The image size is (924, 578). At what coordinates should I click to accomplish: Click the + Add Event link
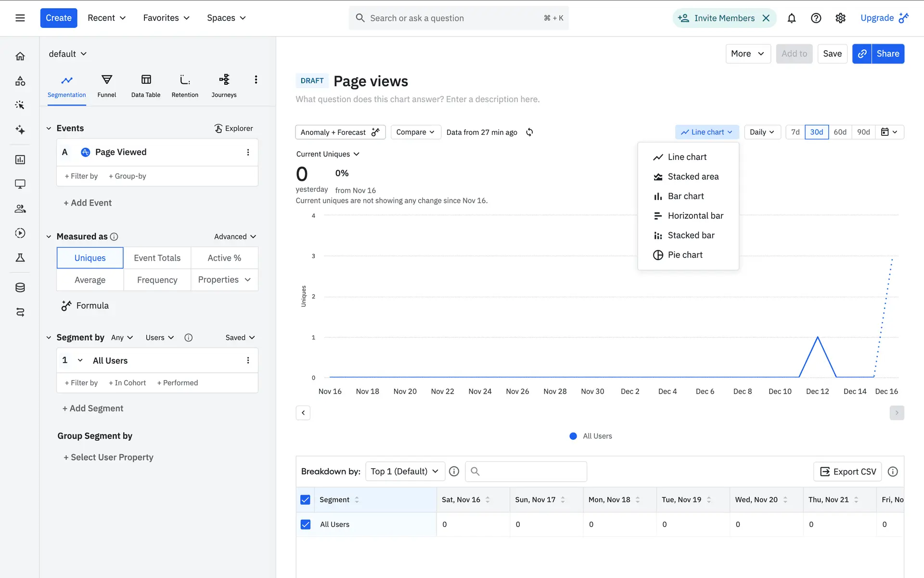(x=87, y=203)
